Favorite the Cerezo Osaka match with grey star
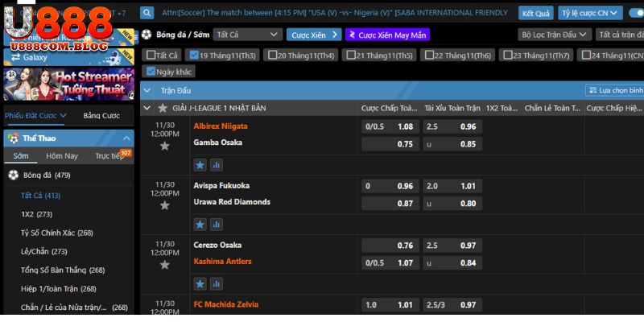644x322 pixels. click(165, 265)
